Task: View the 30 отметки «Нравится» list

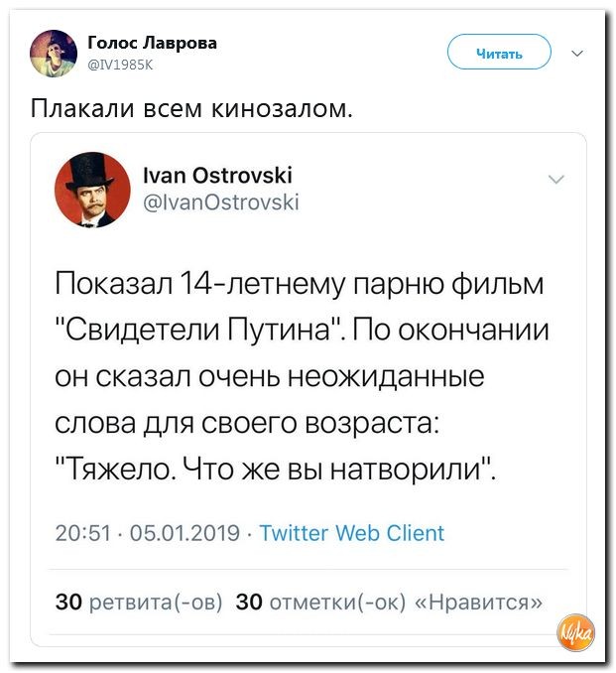Action: (389, 602)
